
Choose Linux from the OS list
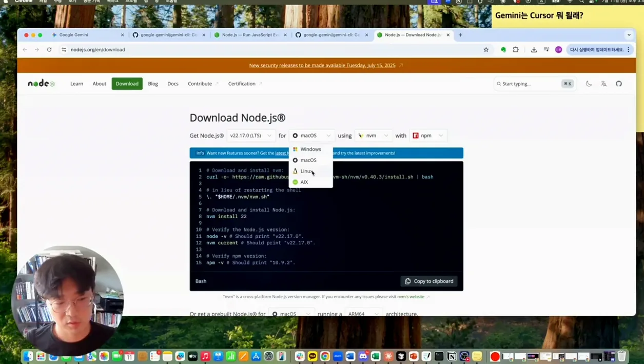pyautogui.click(x=311, y=171)
